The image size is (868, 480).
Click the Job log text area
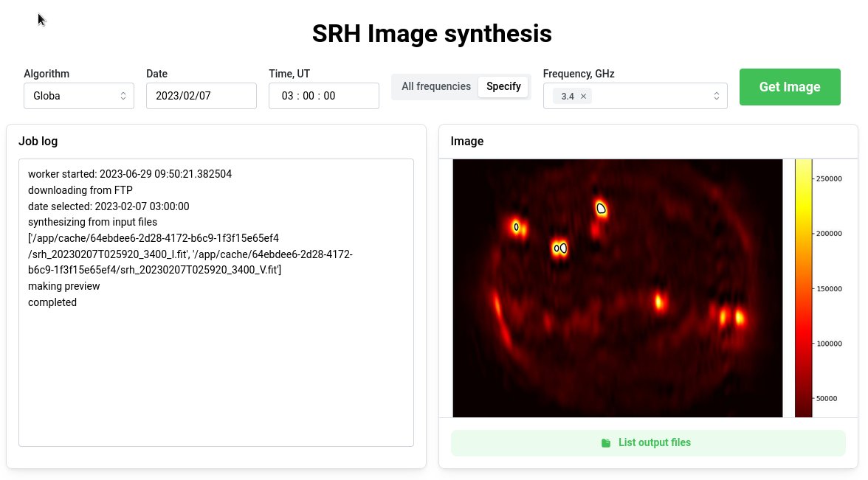tap(216, 302)
